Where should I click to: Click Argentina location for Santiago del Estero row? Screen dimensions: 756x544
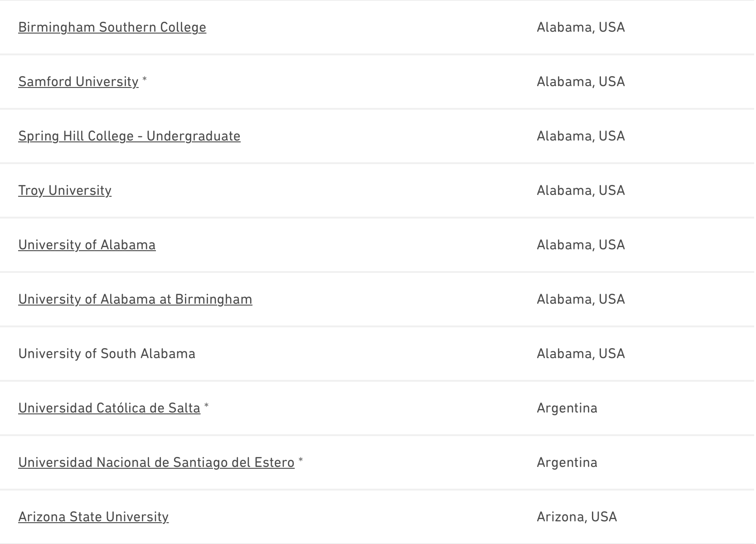567,462
